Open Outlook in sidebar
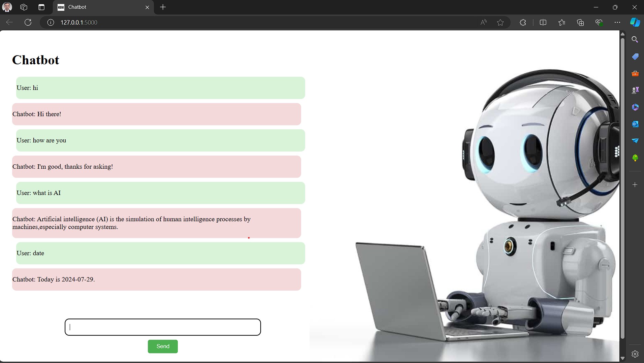Image resolution: width=644 pixels, height=363 pixels. coord(635,124)
